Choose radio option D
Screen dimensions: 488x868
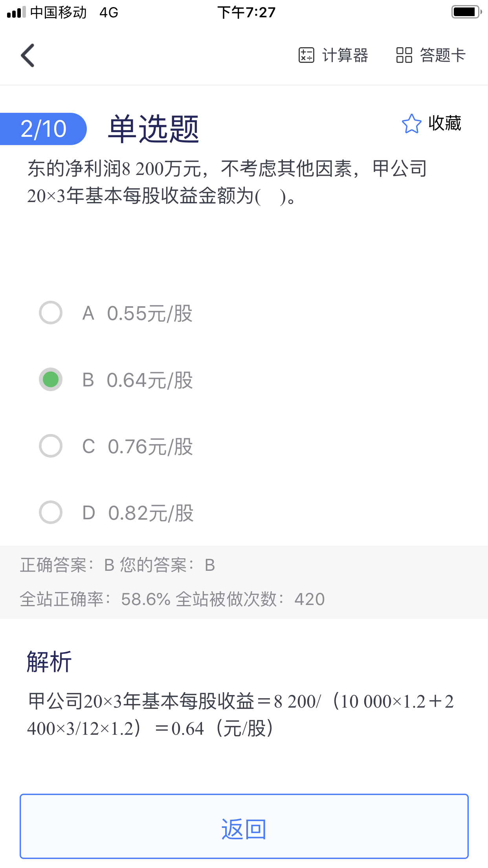pyautogui.click(x=51, y=512)
